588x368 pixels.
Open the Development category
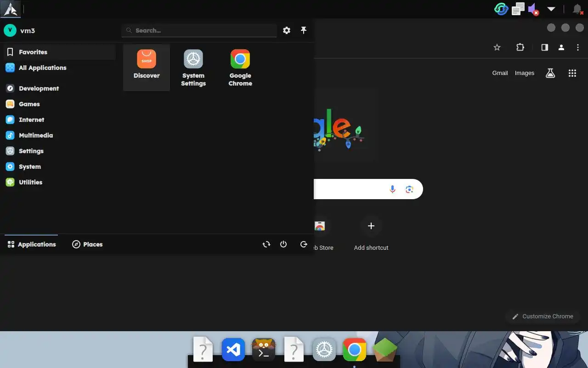[x=59, y=88]
